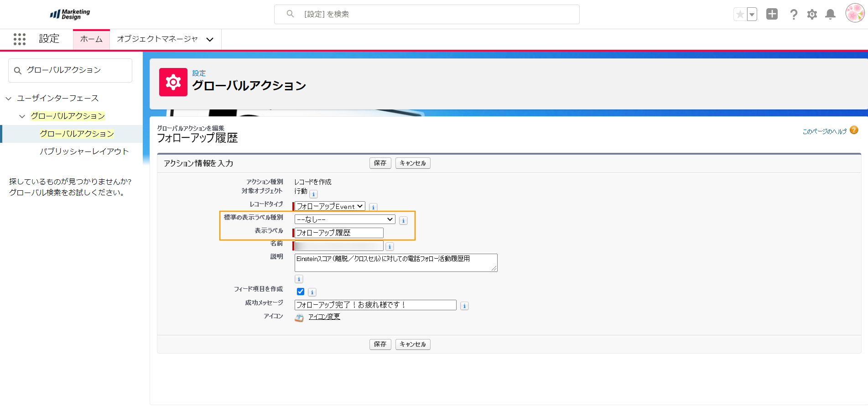Viewport: 868px width, 412px height.
Task: Switch to the ホーム tab
Action: coord(91,39)
